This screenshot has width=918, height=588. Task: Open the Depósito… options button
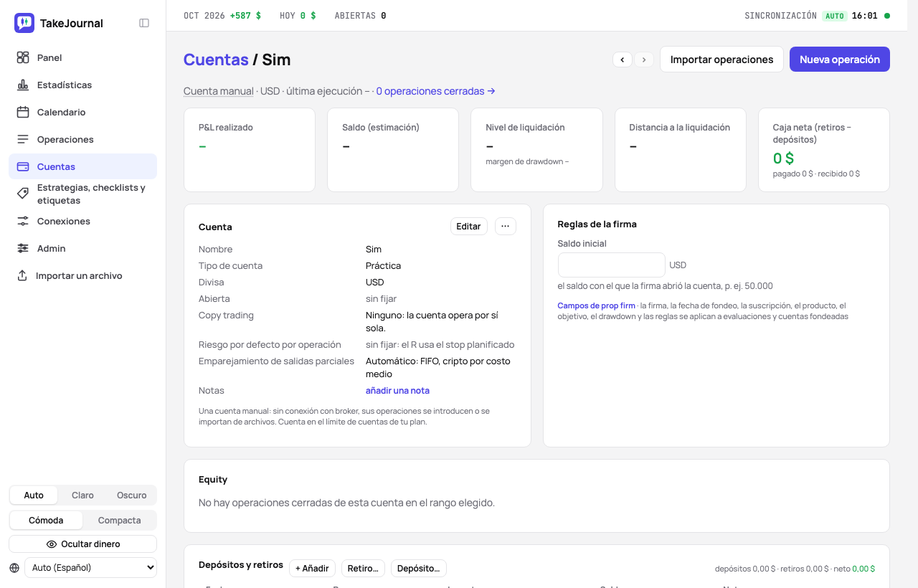point(419,569)
